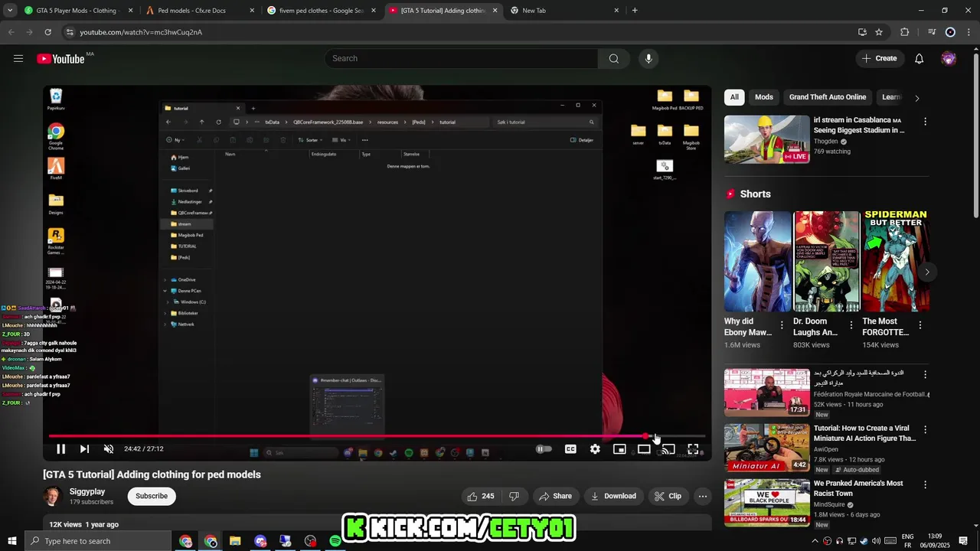The width and height of the screenshot is (980, 551).
Task: Cast the video to a TV
Action: tap(668, 449)
